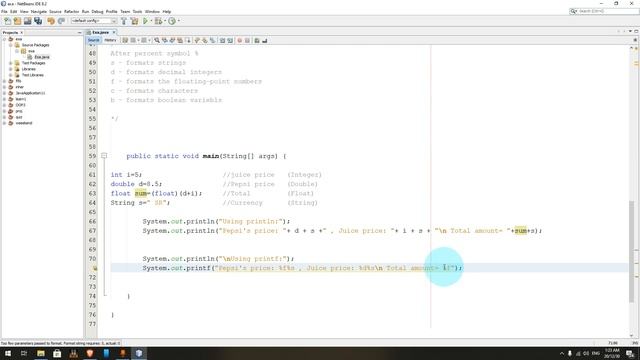This screenshot has height=360, width=640.
Task: Open the Profile Project dropdown arrow
Action: pyautogui.click(x=178, y=21)
